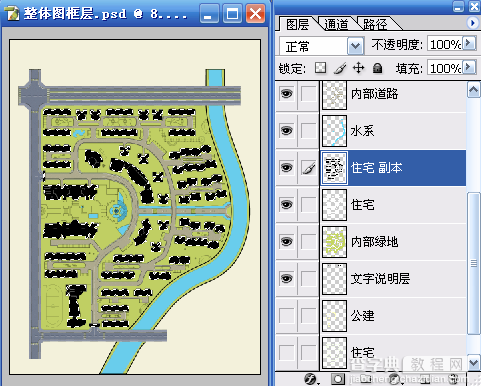Click the layers list scrollbar thumb
This screenshot has width=481, height=386.
[x=474, y=263]
